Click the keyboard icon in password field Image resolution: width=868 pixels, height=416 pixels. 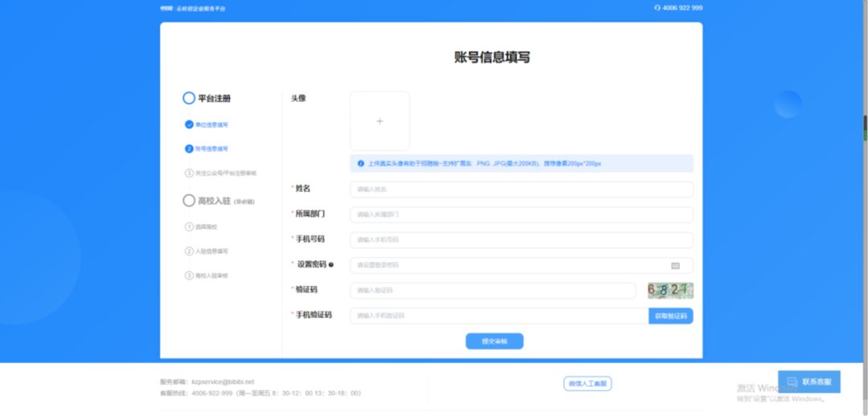coord(675,266)
